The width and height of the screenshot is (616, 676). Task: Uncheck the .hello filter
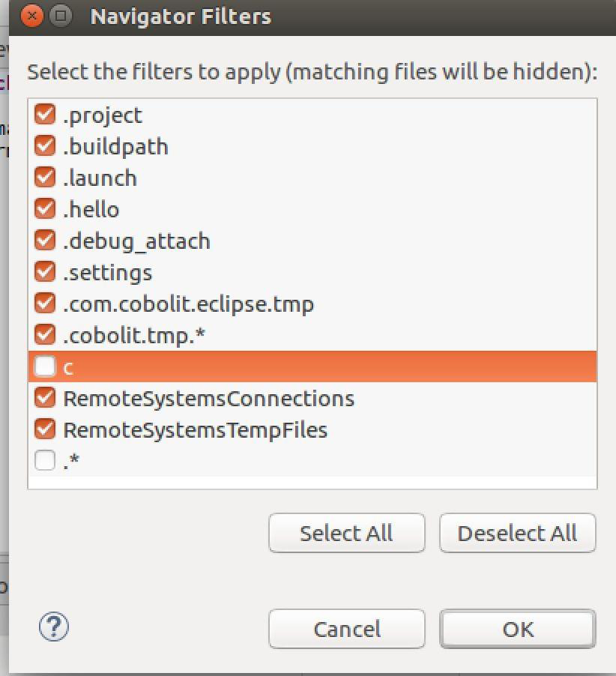coord(43,209)
